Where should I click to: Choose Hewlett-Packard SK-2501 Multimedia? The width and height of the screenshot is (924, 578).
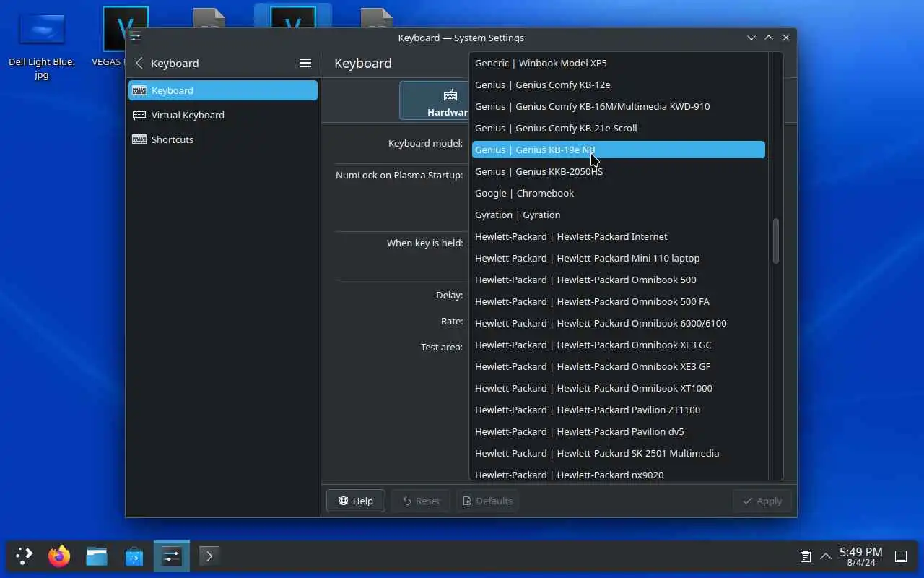619,453
